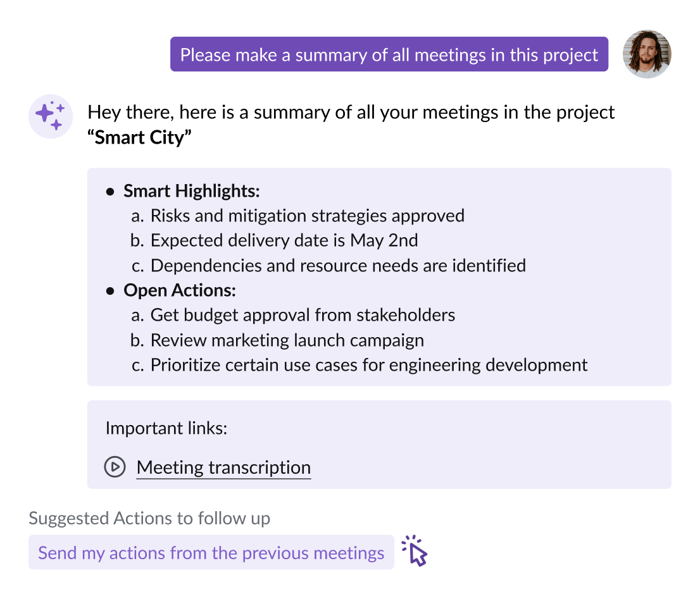The image size is (700, 599).
Task: Click the Important links label
Action: [166, 428]
